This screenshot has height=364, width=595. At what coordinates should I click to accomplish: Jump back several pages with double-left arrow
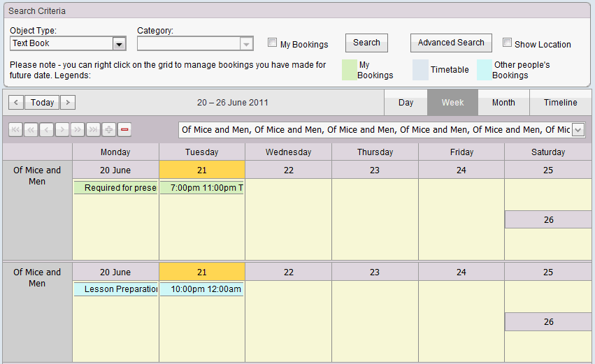(31, 130)
